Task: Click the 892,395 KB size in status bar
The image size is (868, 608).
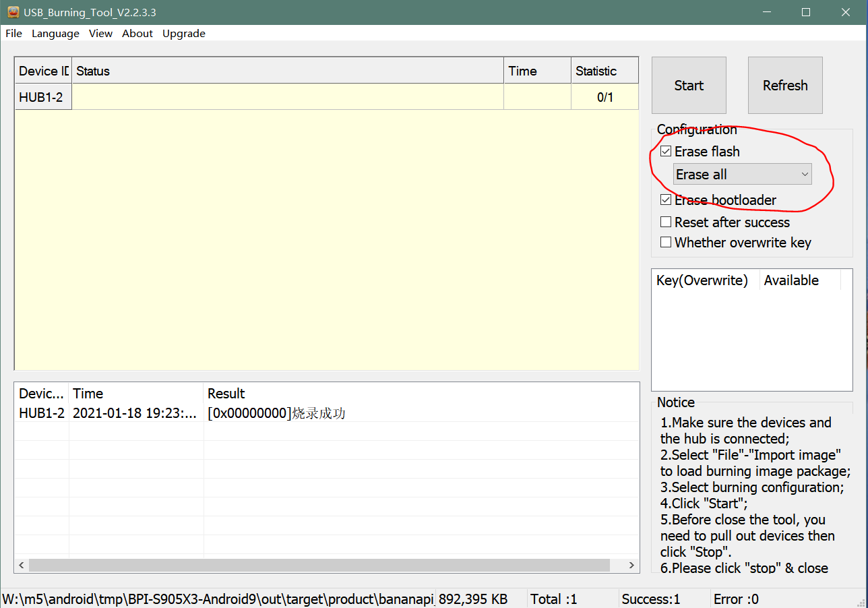Action: [473, 599]
